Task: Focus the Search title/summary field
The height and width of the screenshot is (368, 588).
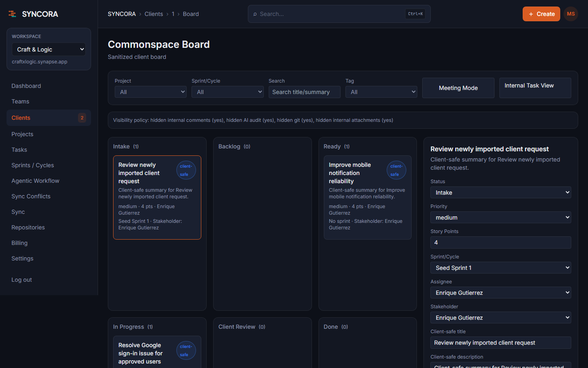Action: click(304, 92)
